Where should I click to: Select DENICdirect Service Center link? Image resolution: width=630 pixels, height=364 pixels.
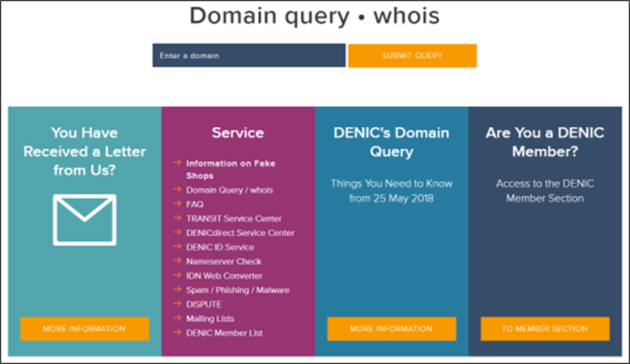pyautogui.click(x=240, y=233)
